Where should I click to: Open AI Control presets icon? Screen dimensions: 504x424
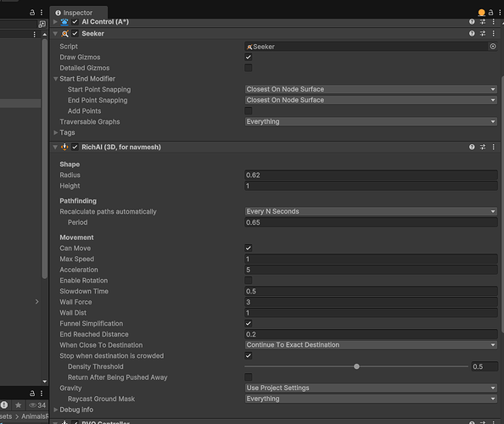click(483, 21)
